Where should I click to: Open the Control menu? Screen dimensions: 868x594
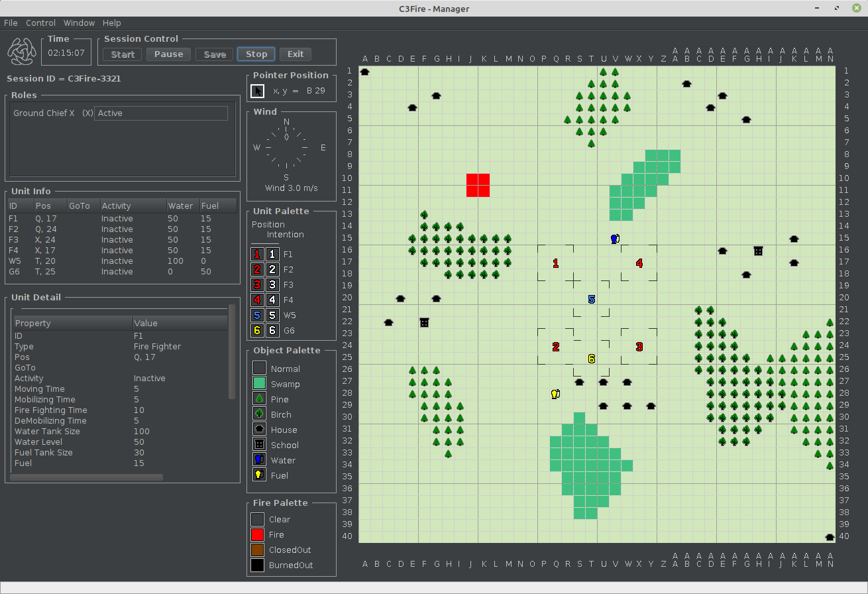(x=41, y=23)
